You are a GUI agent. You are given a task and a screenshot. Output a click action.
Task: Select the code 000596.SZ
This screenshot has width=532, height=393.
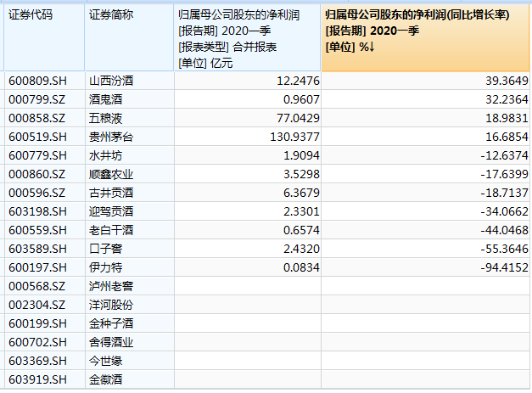pos(36,193)
